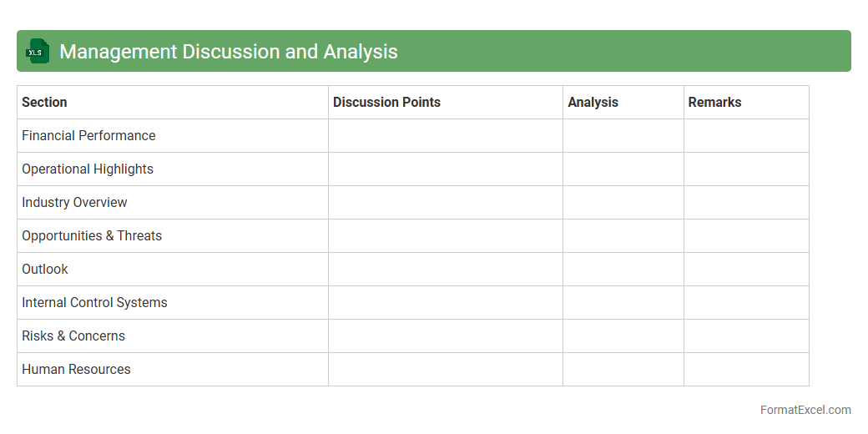This screenshot has height=434, width=868.
Task: Click Remarks cell for Human Resources
Action: click(746, 369)
